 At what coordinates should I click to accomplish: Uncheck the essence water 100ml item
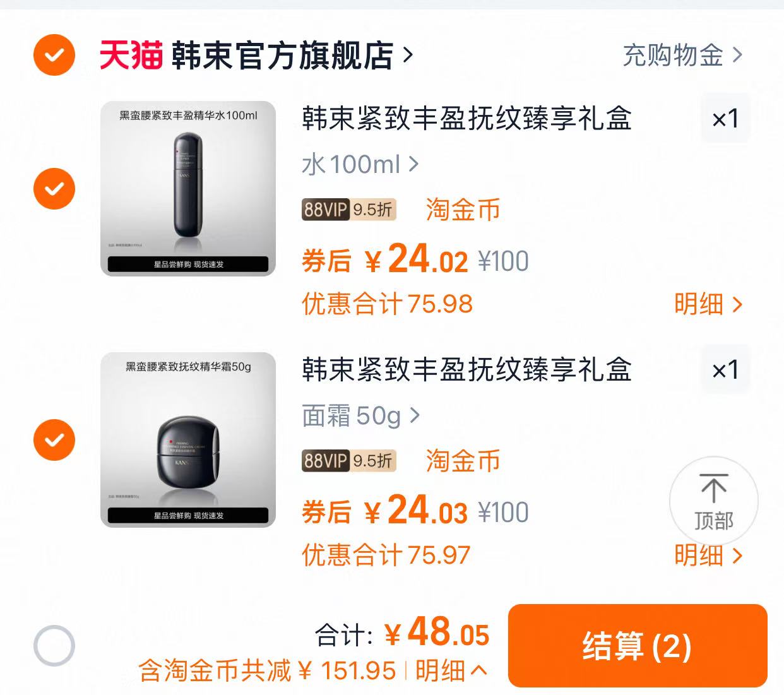pos(54,189)
